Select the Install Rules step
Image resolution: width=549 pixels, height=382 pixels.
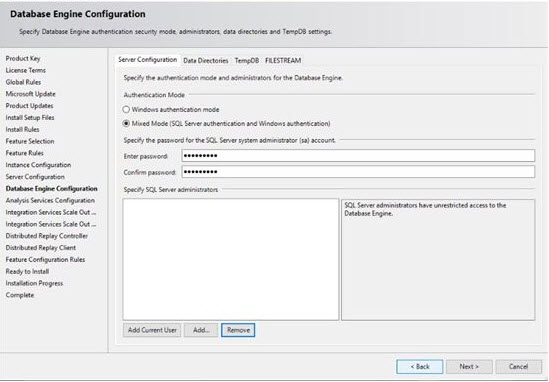(x=22, y=130)
